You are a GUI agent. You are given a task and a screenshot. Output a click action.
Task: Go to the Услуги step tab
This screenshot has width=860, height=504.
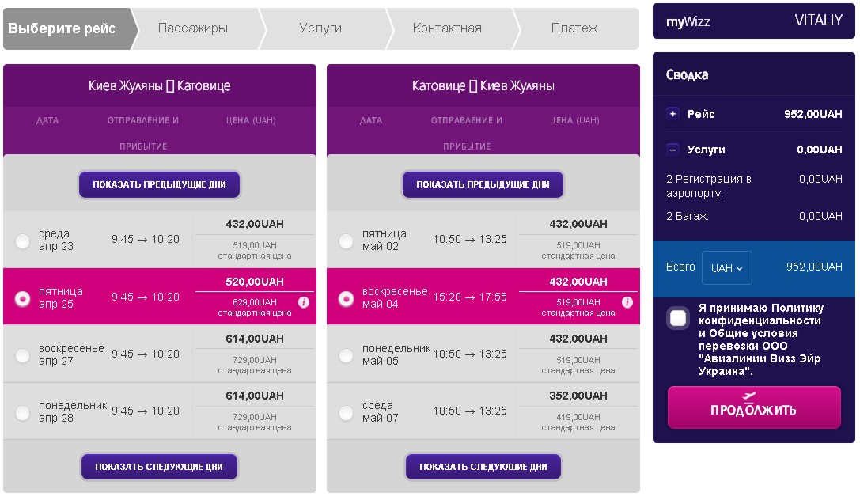tap(320, 28)
